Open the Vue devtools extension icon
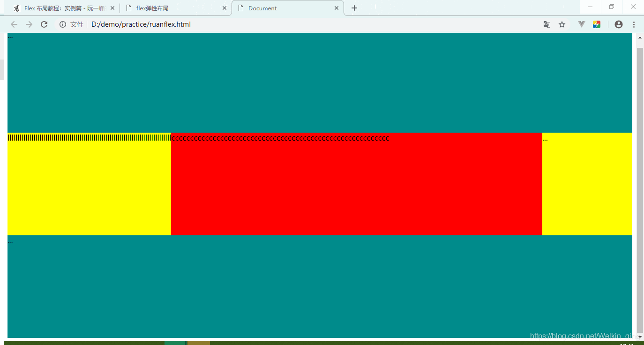This screenshot has height=345, width=644. tap(582, 24)
